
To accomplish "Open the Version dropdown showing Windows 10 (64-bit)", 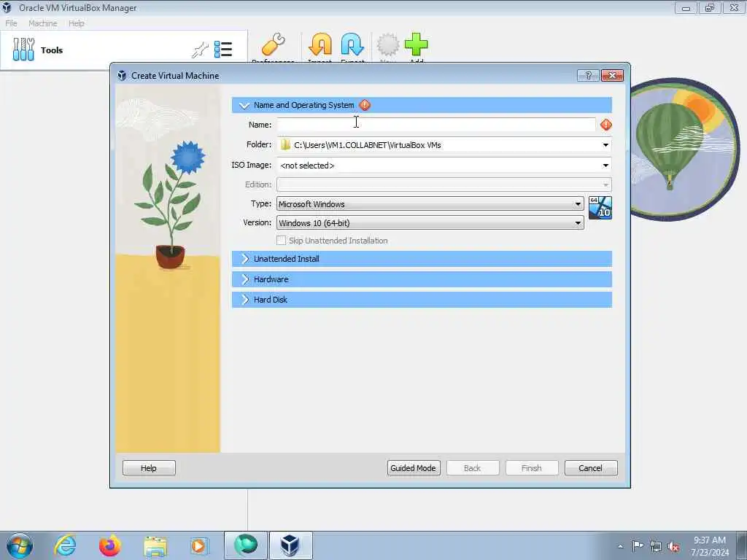I will (430, 223).
